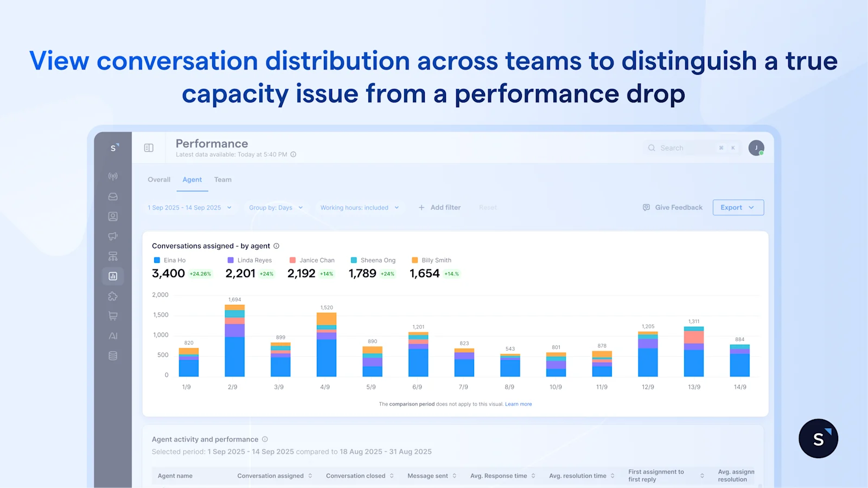This screenshot has width=868, height=488.
Task: Open the Broadcasts antenna icon in sidebar
Action: click(113, 176)
